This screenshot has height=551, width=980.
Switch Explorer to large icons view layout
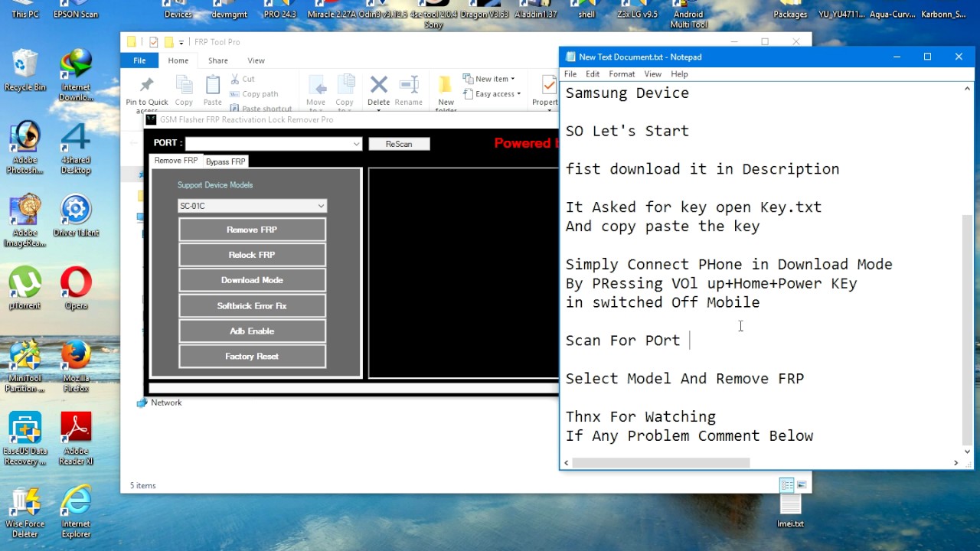[x=802, y=485]
